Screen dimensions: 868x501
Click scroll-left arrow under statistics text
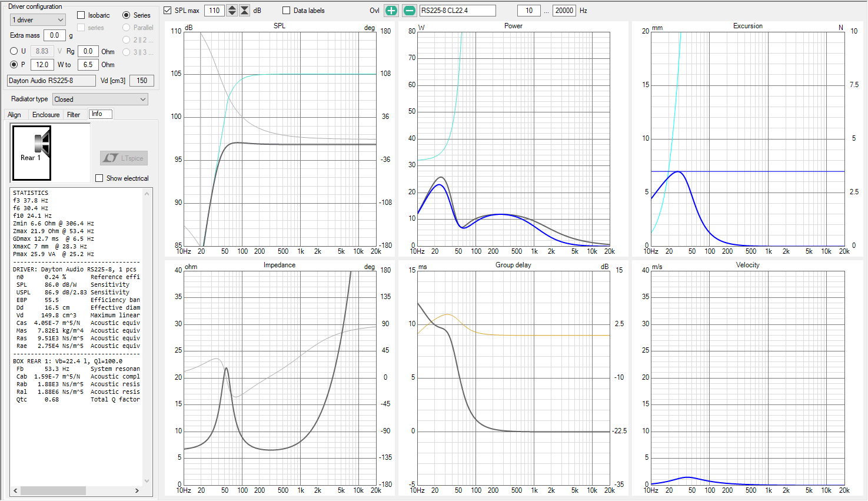16,490
